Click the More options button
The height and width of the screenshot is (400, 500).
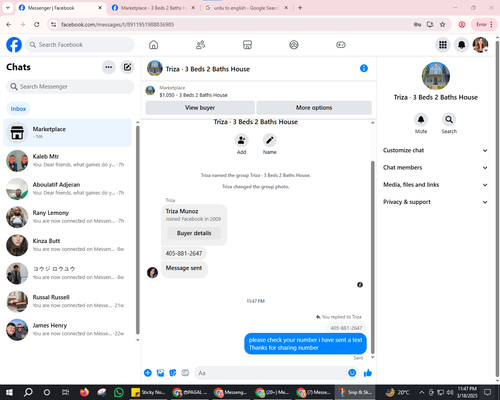click(314, 108)
